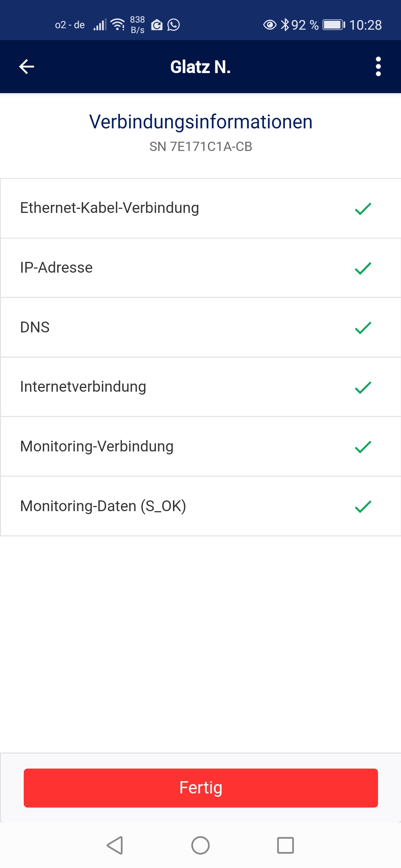401x868 pixels.
Task: Open recent apps with square button
Action: [x=286, y=845]
